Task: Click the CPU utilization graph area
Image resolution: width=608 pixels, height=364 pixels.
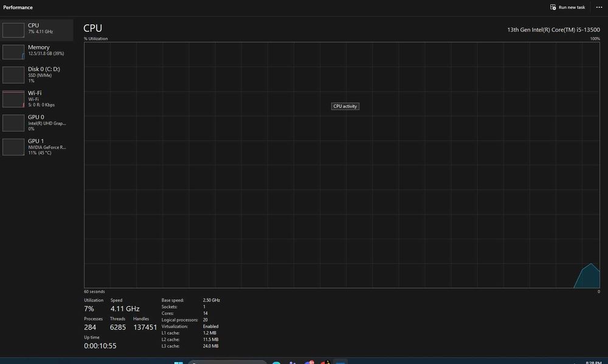Action: [342, 165]
